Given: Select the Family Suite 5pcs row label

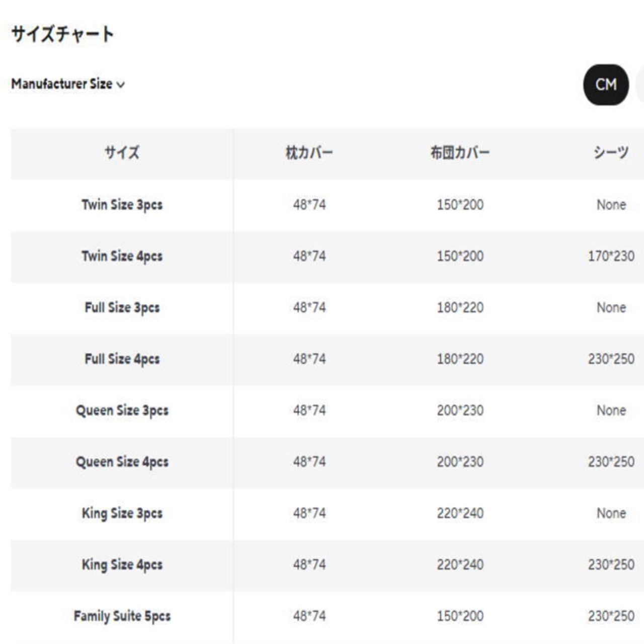Looking at the screenshot, I should coord(122,616).
